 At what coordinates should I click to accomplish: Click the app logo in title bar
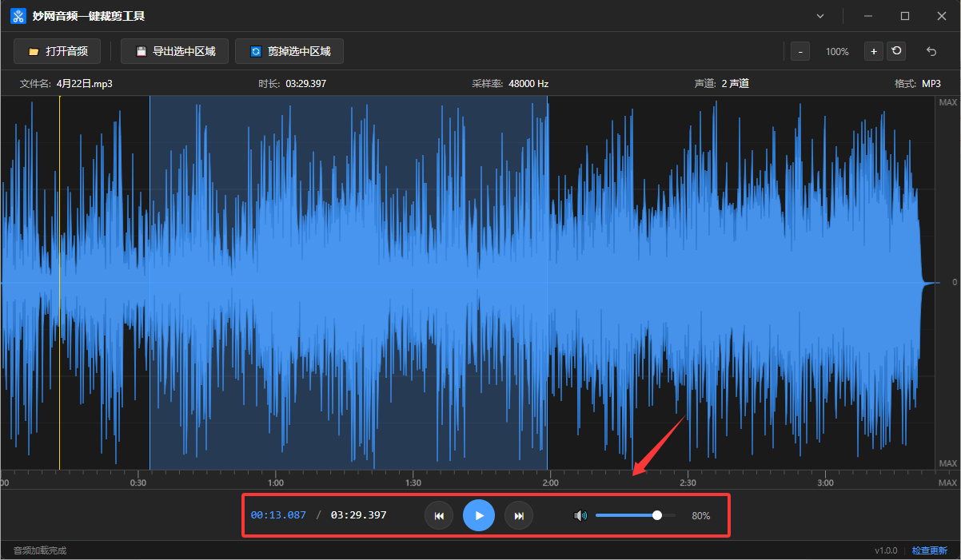[x=18, y=16]
